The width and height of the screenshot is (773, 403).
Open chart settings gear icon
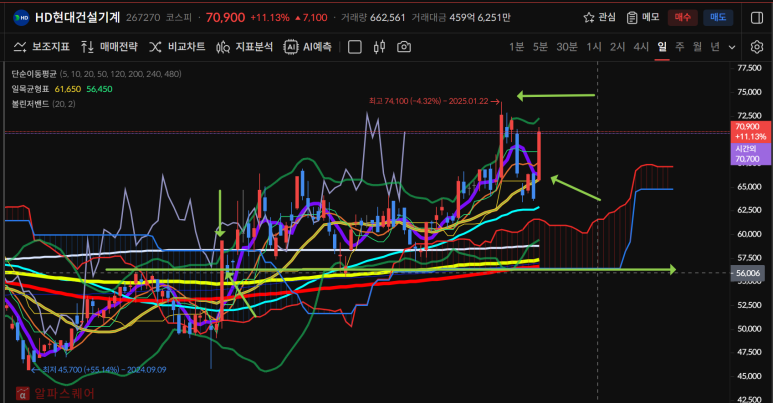click(x=757, y=47)
